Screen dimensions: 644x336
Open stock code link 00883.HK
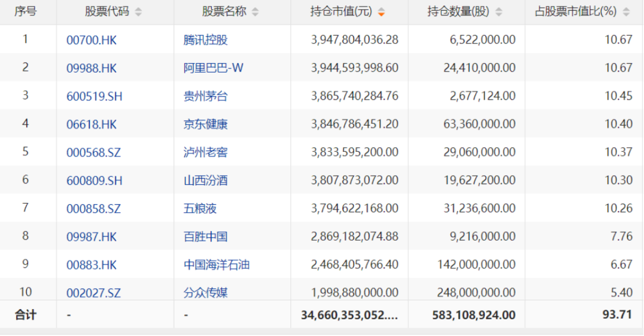click(92, 265)
